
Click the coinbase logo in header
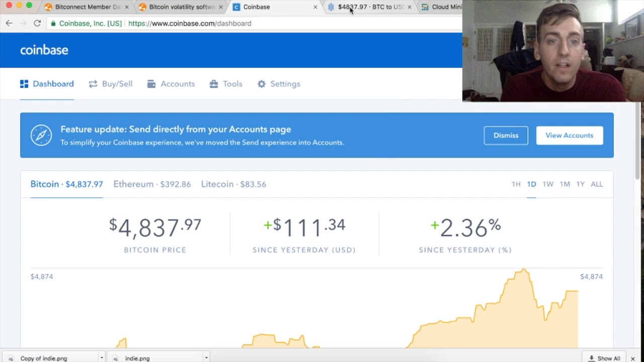pos(44,50)
